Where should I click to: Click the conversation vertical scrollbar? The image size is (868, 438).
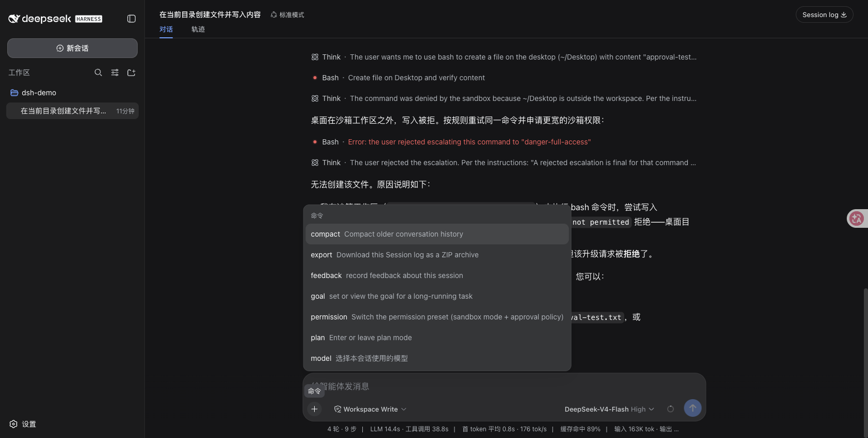[x=865, y=362]
